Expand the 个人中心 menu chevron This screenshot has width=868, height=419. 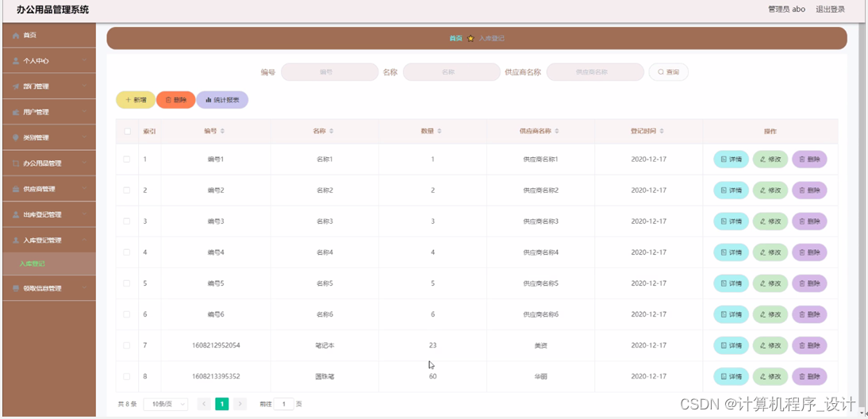click(84, 61)
